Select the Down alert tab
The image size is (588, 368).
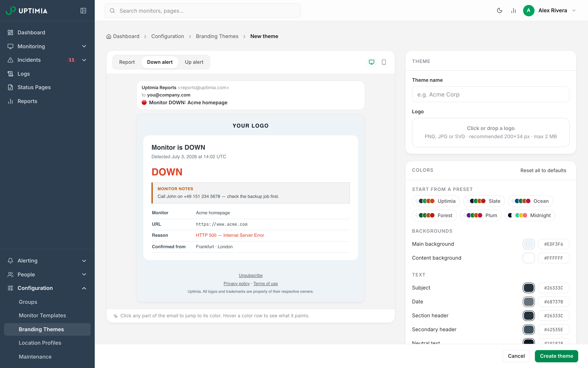coord(160,62)
